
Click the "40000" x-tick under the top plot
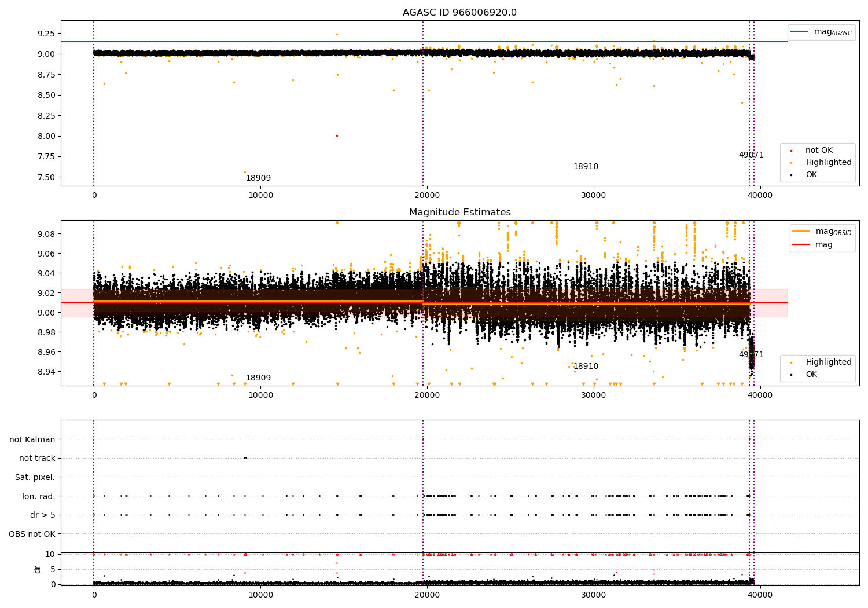[x=760, y=196]
